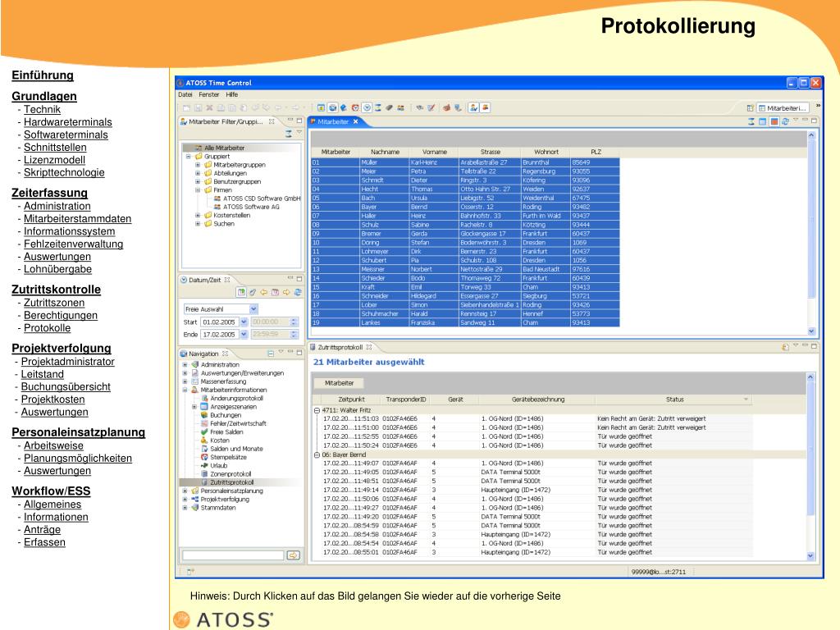Click the ATOSS Software AG company icon
Screen dimensions: 840x630
[217, 207]
